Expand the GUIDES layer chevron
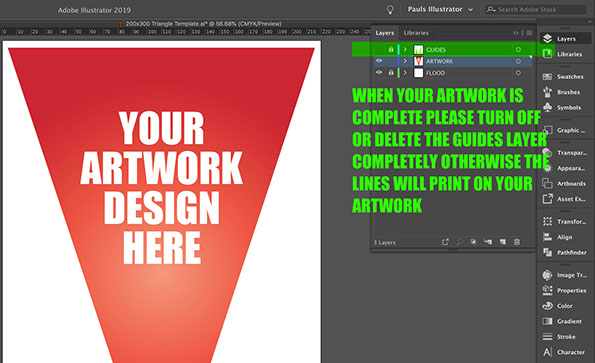The image size is (595, 363). tap(405, 50)
